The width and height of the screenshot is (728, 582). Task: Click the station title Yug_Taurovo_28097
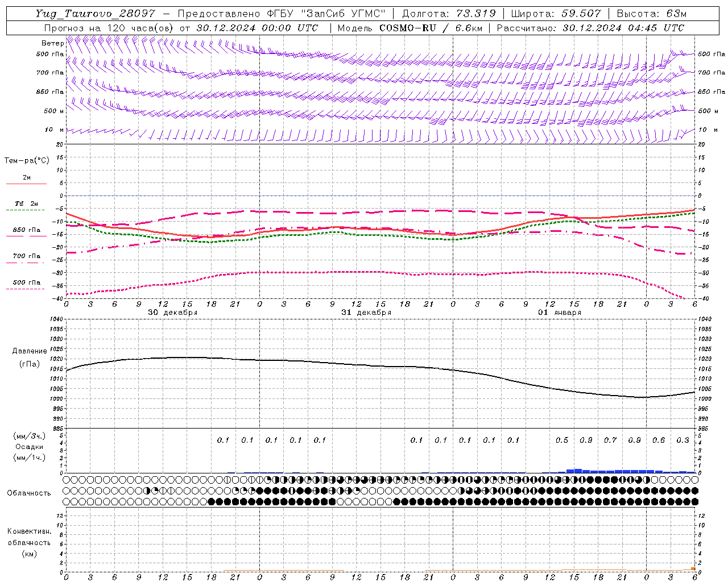pos(95,14)
